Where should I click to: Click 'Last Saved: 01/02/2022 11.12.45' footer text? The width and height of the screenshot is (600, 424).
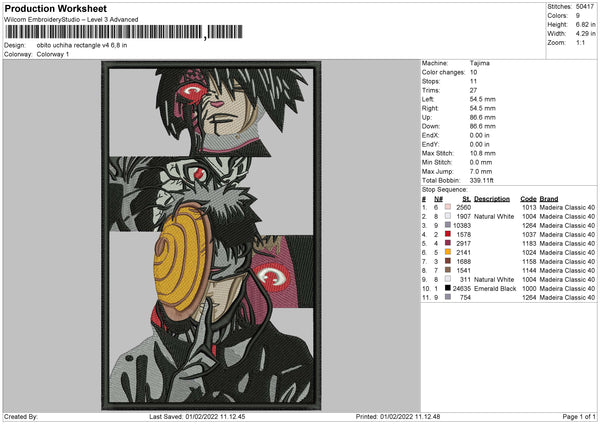(x=197, y=416)
